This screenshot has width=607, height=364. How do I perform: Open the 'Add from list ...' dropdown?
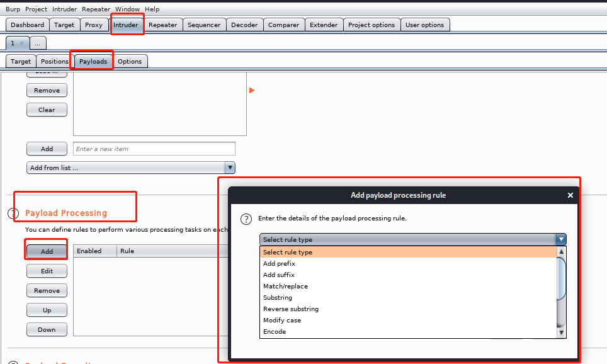point(131,168)
